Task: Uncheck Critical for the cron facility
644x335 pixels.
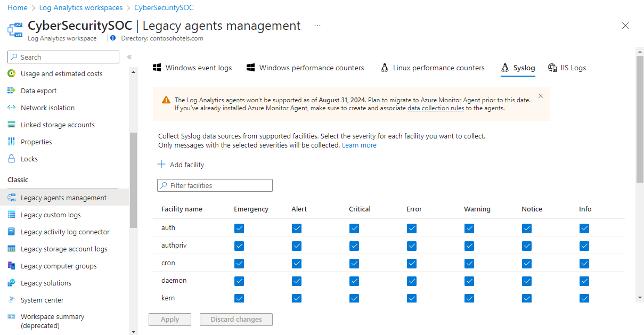Action: 354,263
